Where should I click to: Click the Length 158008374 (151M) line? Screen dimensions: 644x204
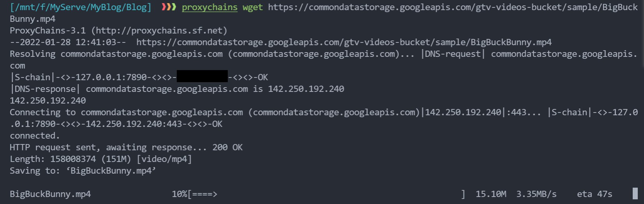(x=101, y=159)
